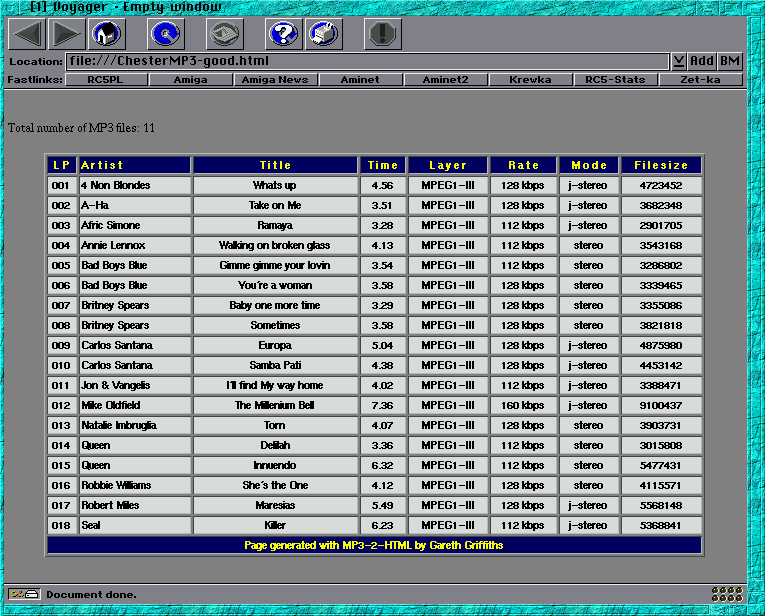Select the 'Seal' artist cell
765x616 pixels.
pyautogui.click(x=135, y=525)
